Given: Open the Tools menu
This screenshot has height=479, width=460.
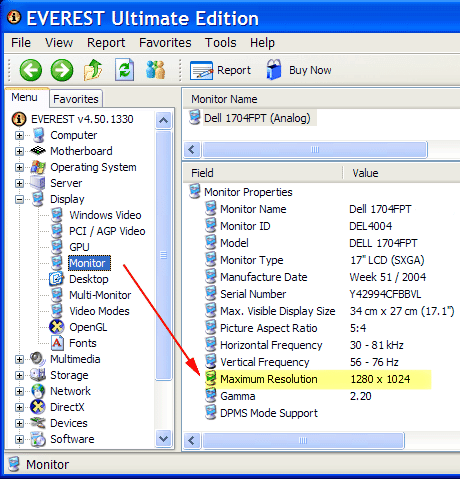Looking at the screenshot, I should (220, 43).
